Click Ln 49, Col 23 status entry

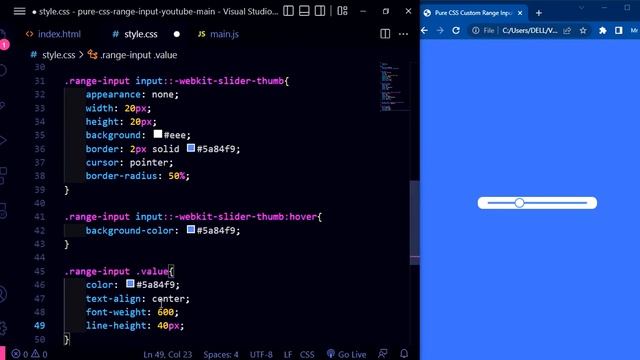tap(167, 354)
